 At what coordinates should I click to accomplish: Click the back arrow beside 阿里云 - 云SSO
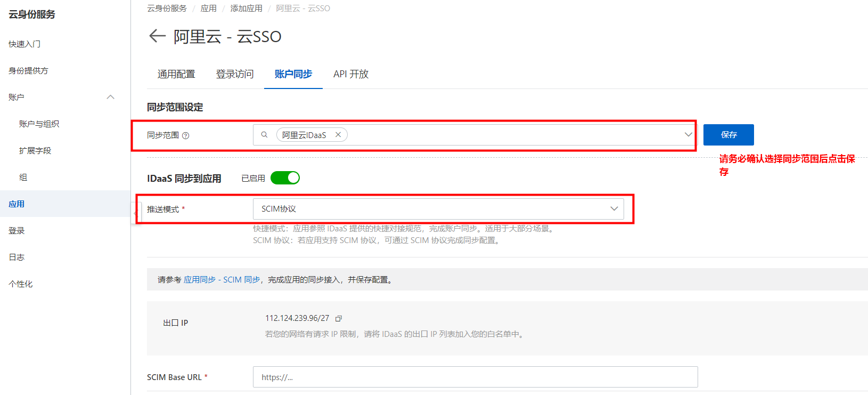tap(157, 36)
